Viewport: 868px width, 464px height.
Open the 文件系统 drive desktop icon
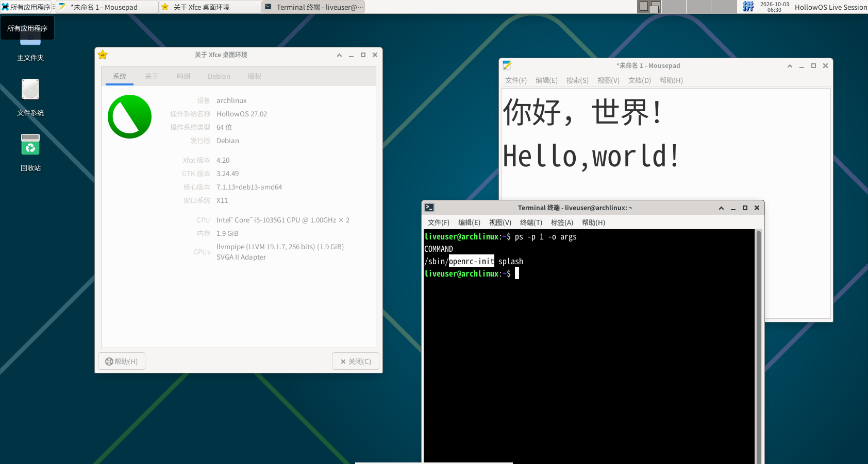30,97
